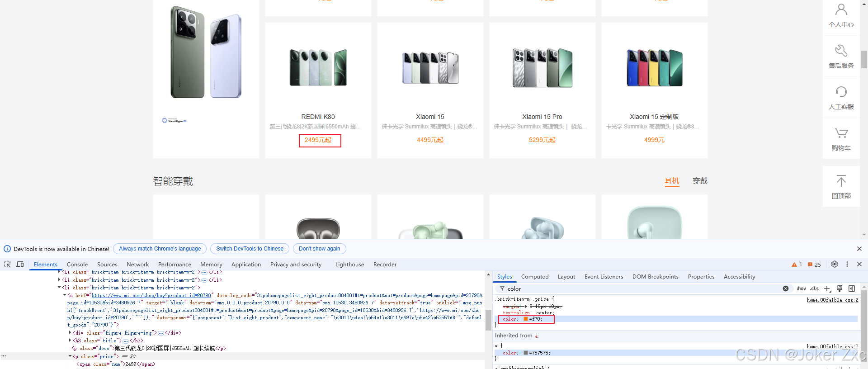The image size is (868, 369).
Task: Open the DOM Breakpoints tab
Action: (655, 277)
